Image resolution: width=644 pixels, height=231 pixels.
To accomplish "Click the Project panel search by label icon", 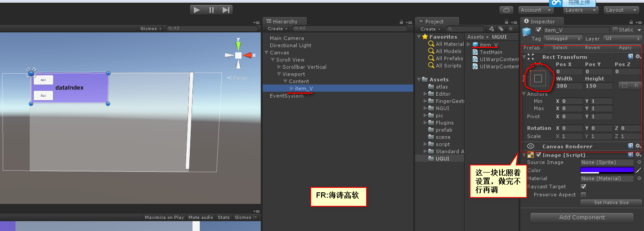I will [501, 29].
